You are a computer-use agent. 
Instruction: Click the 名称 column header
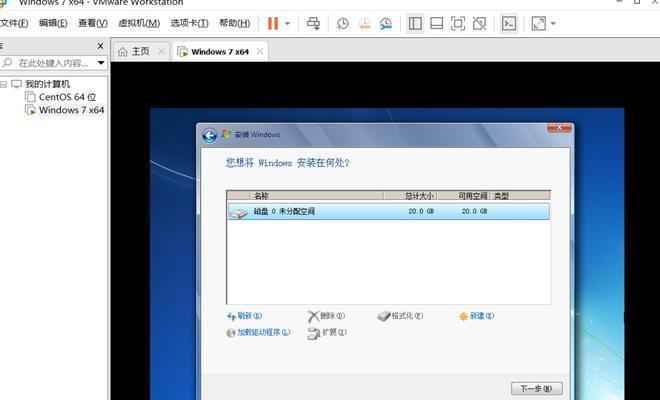[x=317, y=196]
